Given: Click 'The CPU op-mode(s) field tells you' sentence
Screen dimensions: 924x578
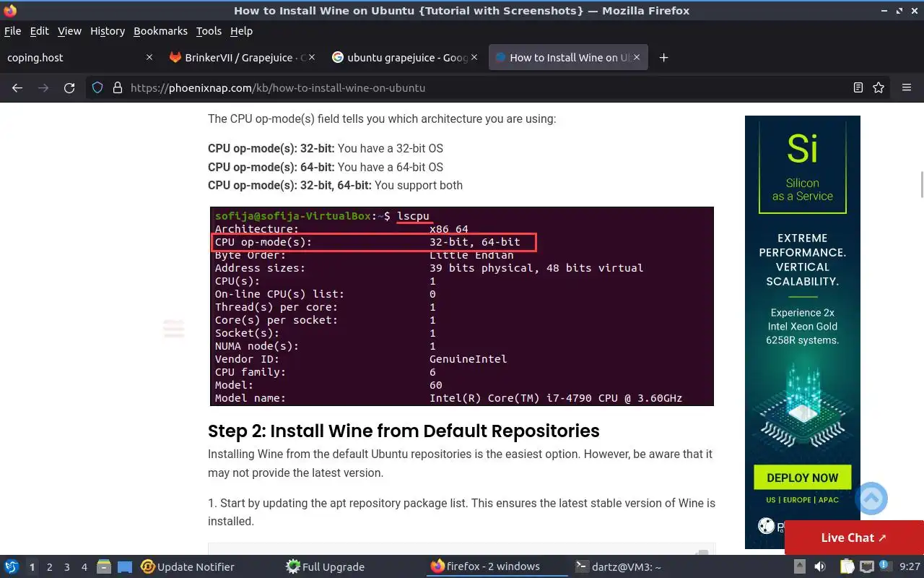Looking at the screenshot, I should [382, 118].
